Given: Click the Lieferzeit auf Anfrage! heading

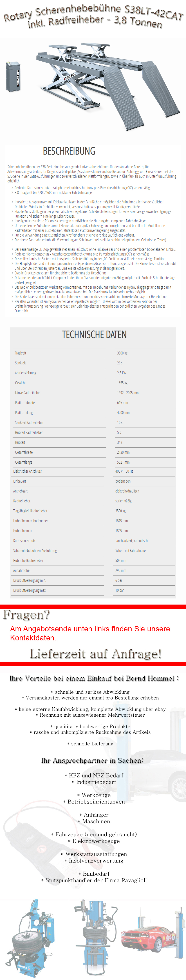Looking at the screenshot, I should (x=96, y=653).
